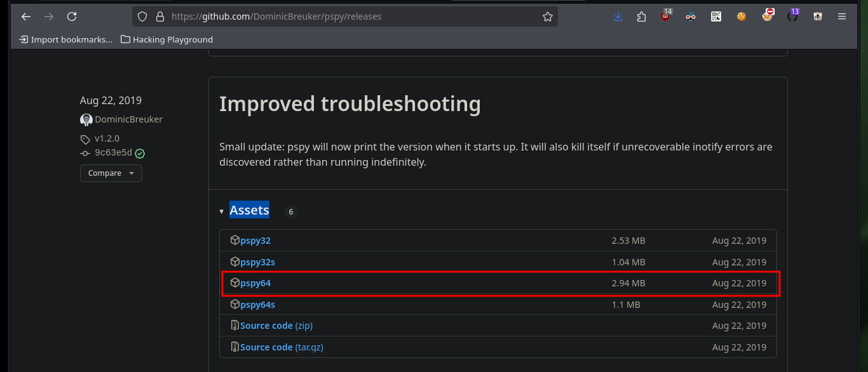Download the pspy32s asset
The width and height of the screenshot is (868, 372).
(257, 262)
